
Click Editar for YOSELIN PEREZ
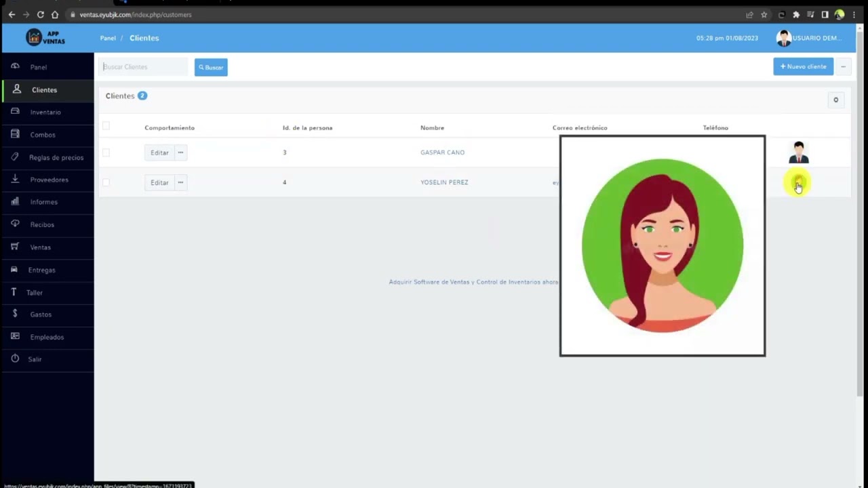point(159,182)
